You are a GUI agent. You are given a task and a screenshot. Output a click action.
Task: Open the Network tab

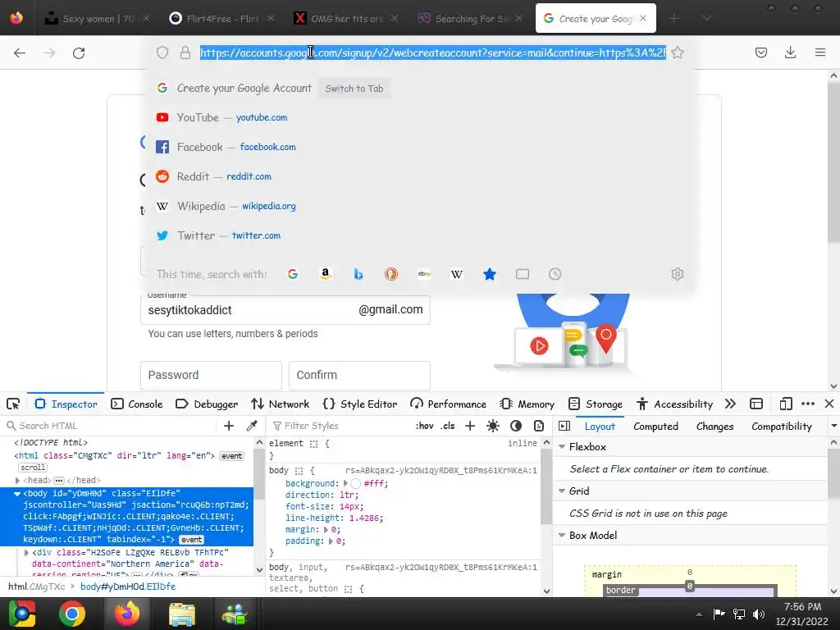[281, 404]
